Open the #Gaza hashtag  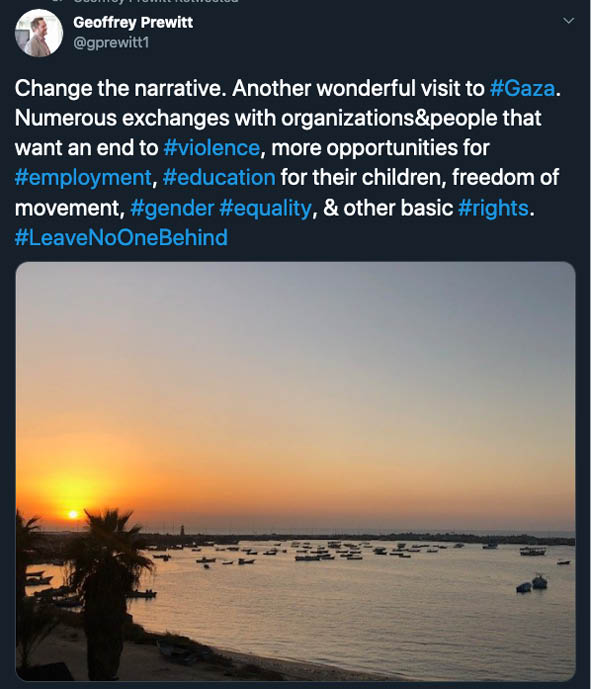coord(522,88)
